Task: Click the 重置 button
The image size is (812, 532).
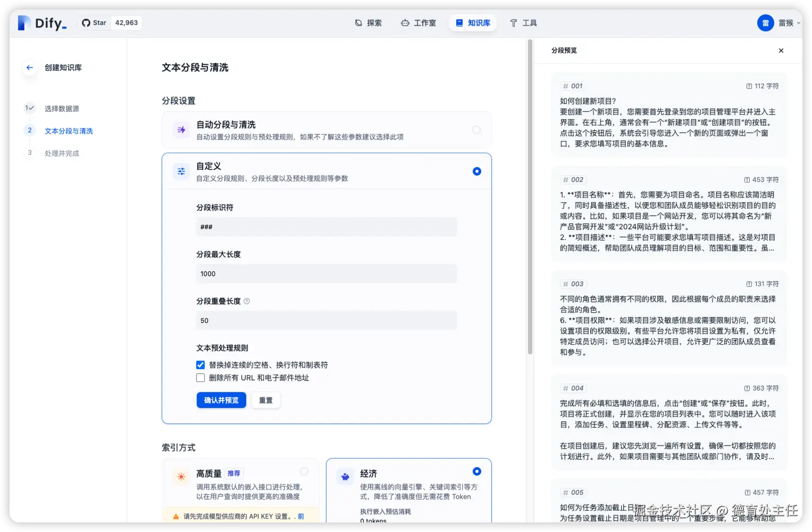Action: tap(266, 400)
